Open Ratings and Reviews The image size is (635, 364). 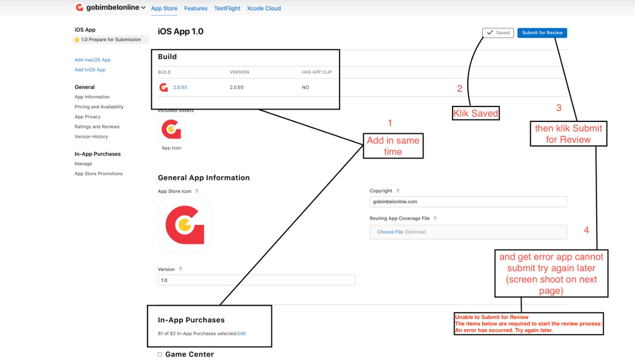point(97,127)
